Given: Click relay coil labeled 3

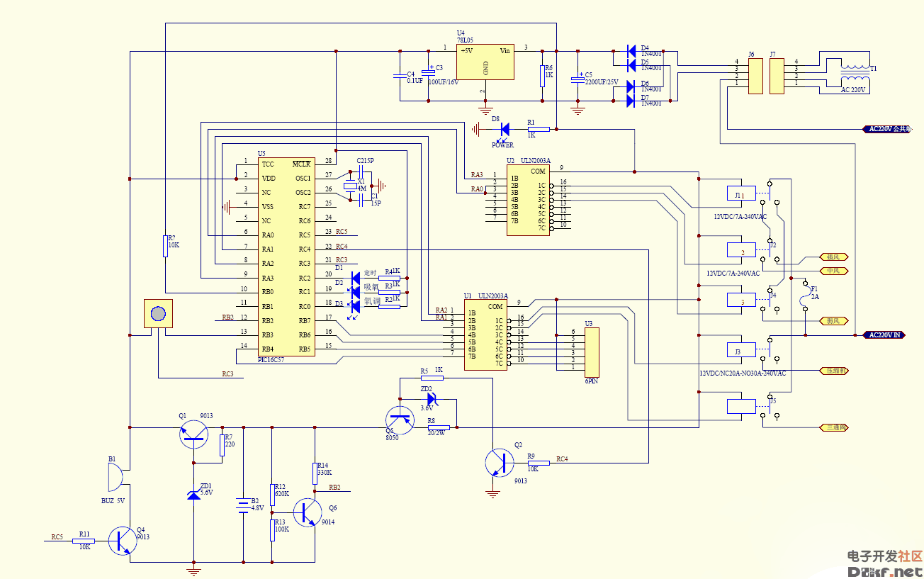Looking at the screenshot, I should click(740, 299).
